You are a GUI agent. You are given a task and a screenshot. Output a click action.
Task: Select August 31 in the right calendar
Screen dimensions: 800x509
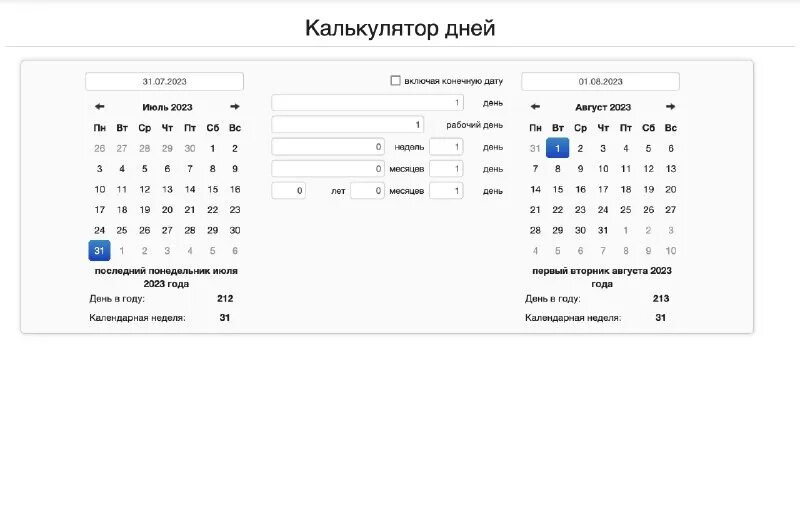(603, 230)
